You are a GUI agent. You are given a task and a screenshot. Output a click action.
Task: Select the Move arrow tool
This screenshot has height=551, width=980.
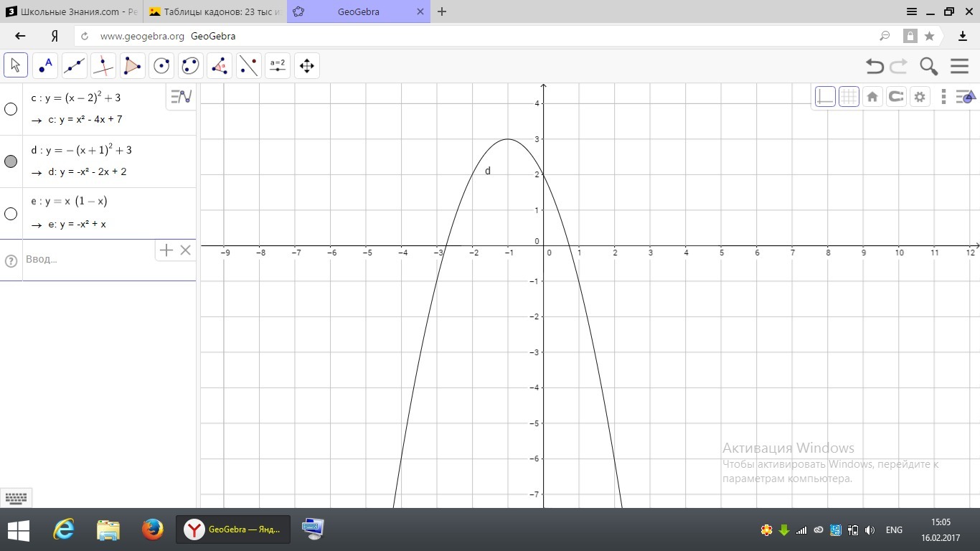click(x=15, y=66)
